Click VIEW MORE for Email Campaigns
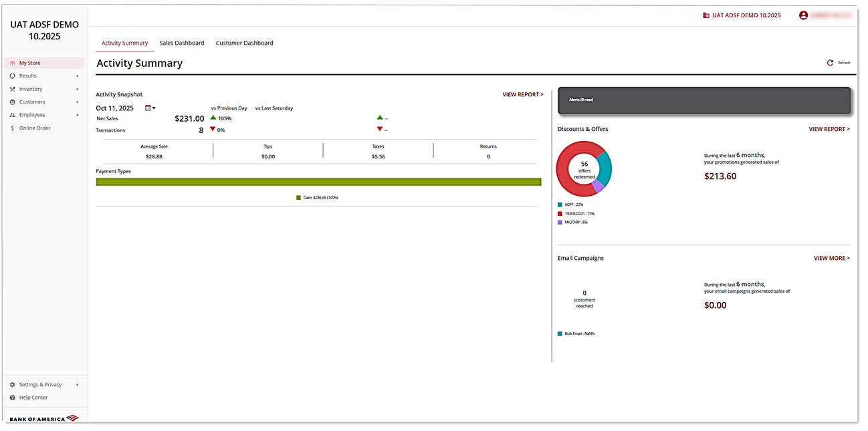 click(x=832, y=257)
